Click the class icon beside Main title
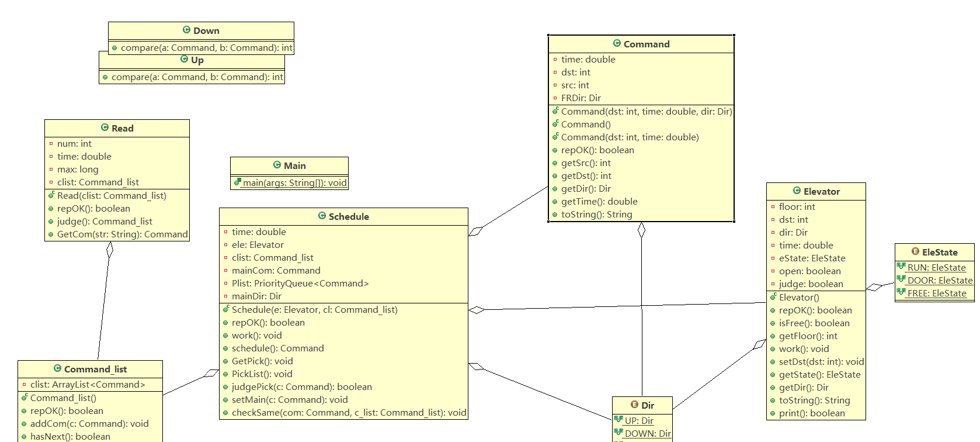 [x=277, y=165]
